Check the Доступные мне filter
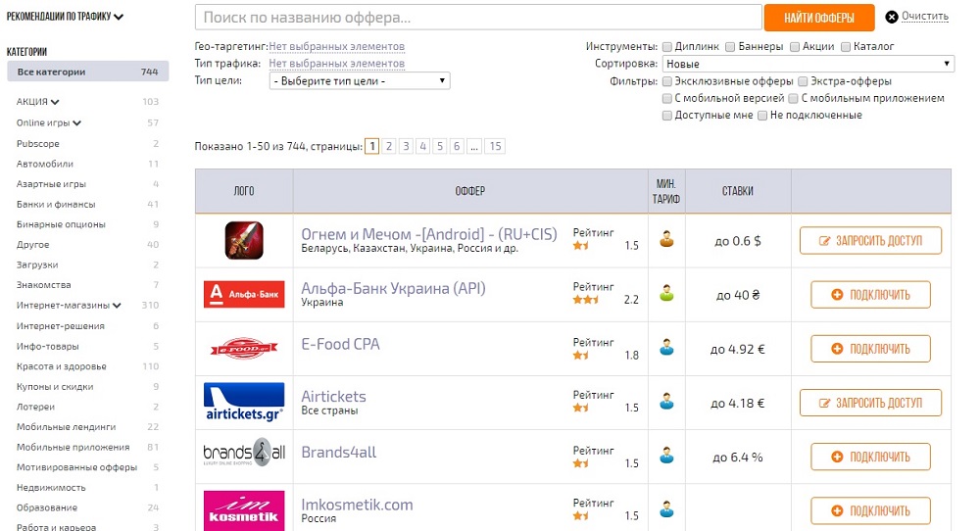The height and width of the screenshot is (531, 980). [x=667, y=116]
